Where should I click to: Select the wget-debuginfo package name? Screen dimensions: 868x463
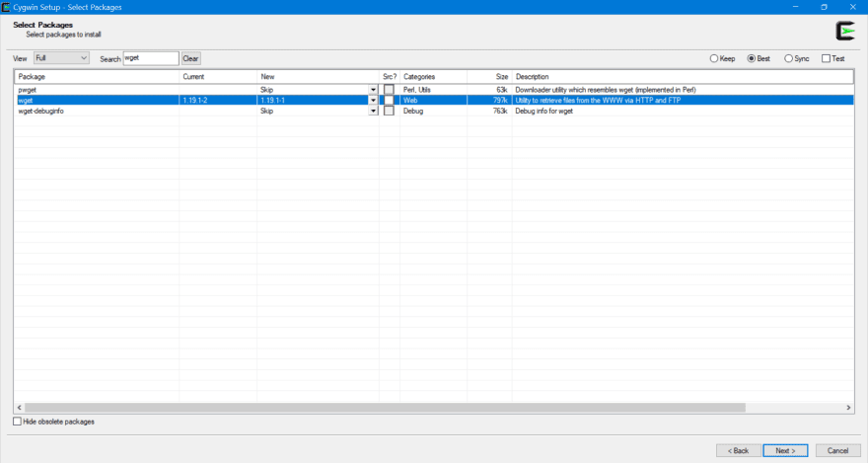coord(41,111)
